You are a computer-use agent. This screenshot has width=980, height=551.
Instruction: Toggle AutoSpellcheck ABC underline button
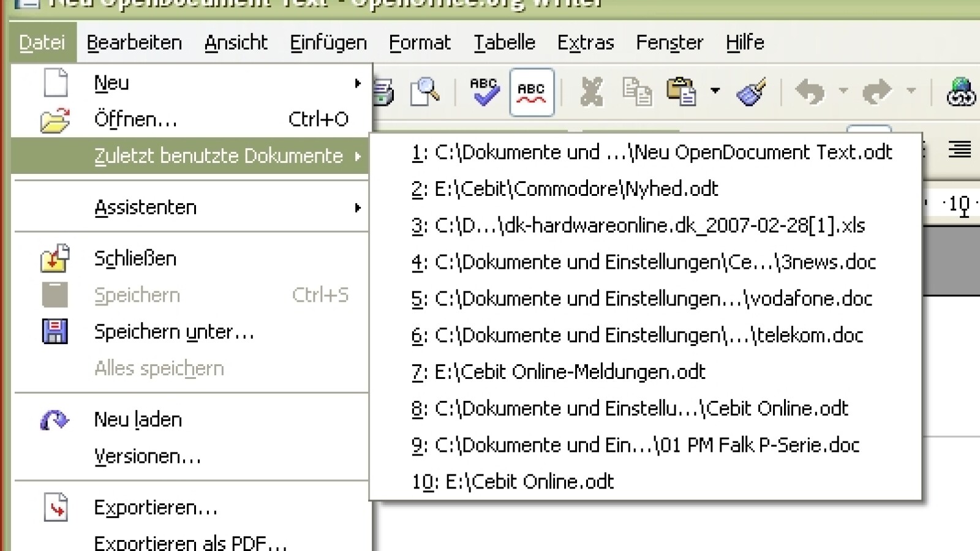531,92
